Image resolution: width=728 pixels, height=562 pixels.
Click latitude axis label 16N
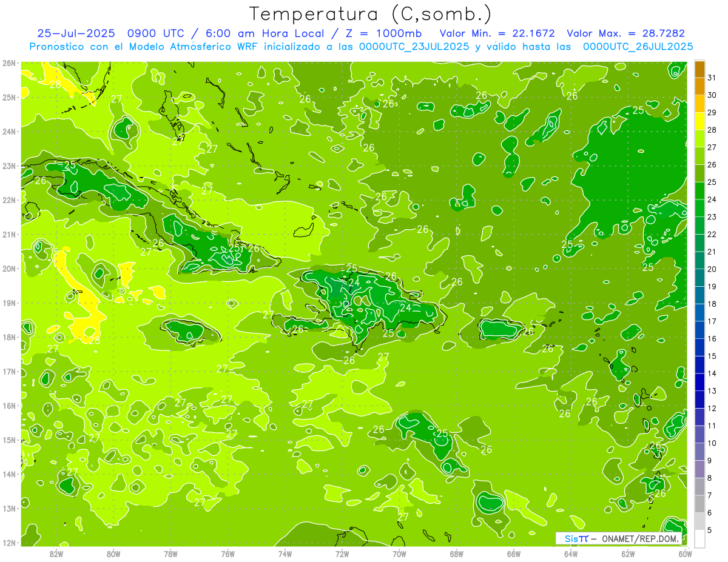point(8,406)
